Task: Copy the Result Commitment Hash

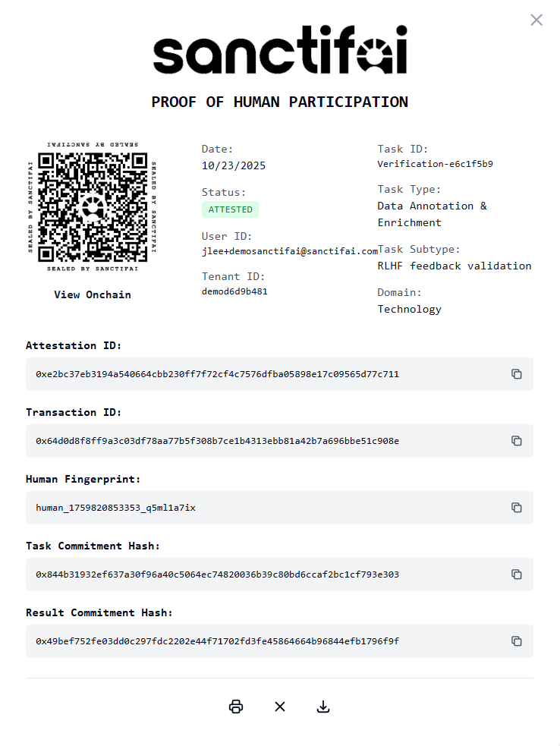Action: (517, 641)
